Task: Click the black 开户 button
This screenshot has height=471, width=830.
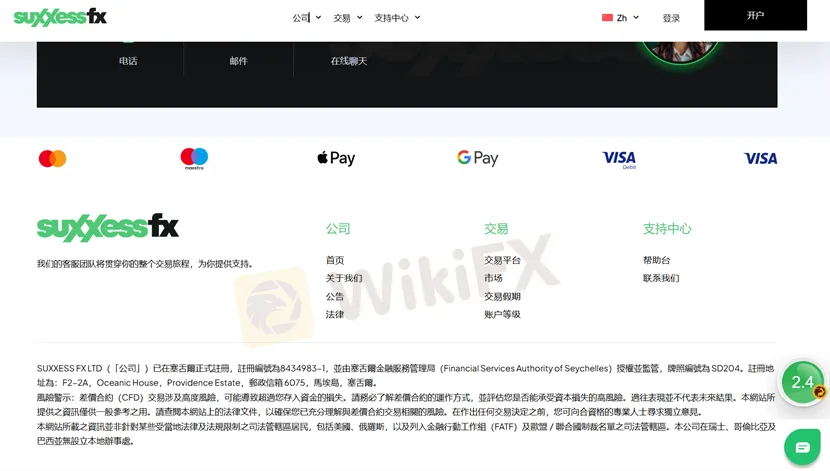Action: click(755, 15)
